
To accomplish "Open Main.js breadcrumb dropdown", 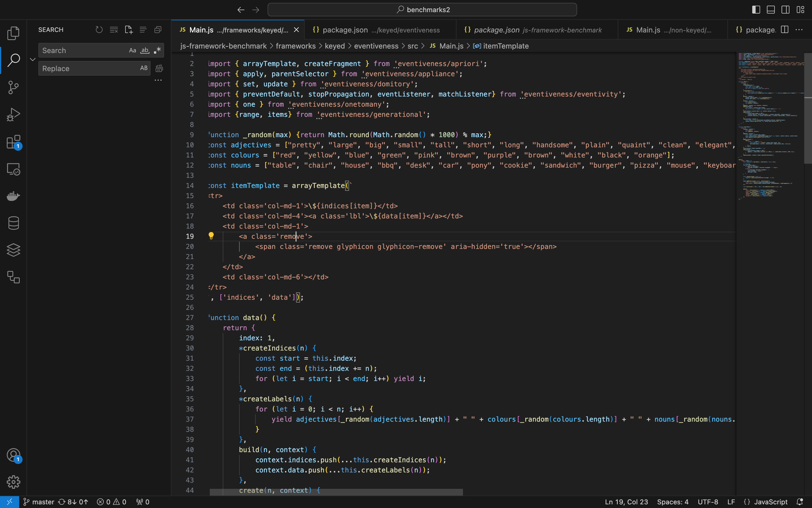I will [x=447, y=46].
